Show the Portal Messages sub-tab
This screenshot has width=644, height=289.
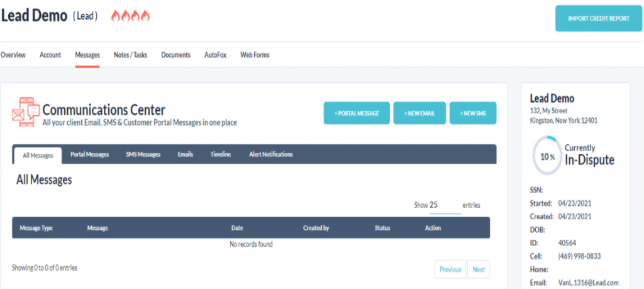pos(89,154)
